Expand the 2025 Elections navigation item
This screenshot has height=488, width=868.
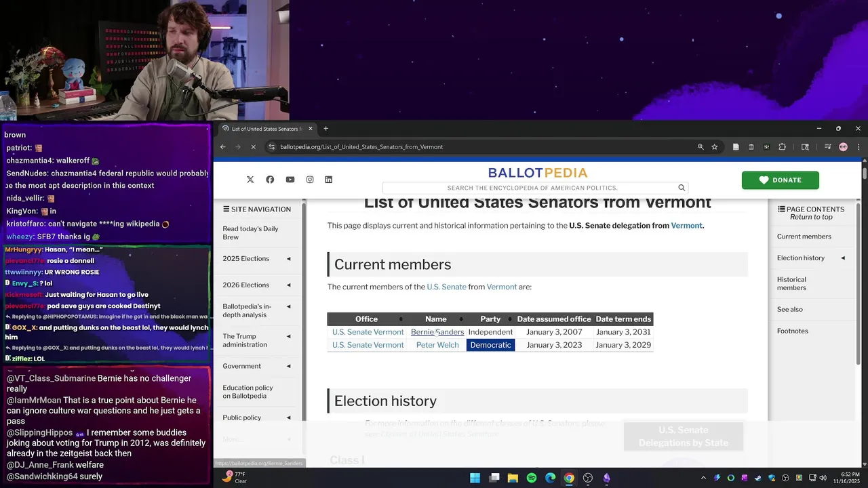[288, 258]
